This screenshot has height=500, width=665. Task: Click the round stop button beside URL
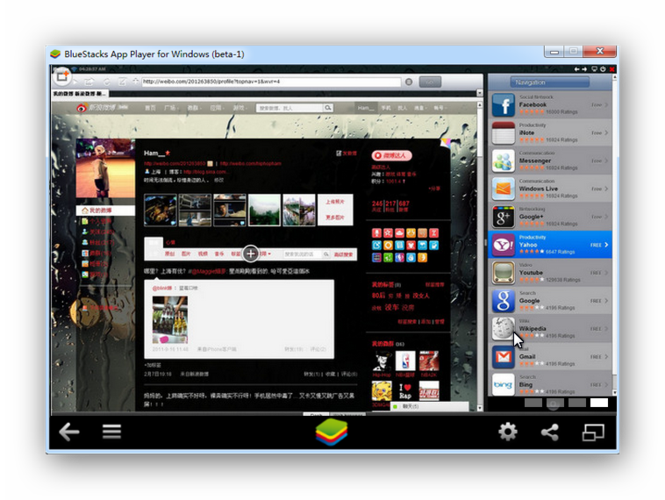409,82
